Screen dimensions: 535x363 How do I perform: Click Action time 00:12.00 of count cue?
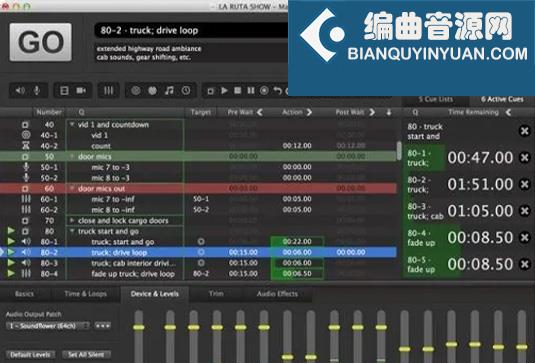point(297,146)
